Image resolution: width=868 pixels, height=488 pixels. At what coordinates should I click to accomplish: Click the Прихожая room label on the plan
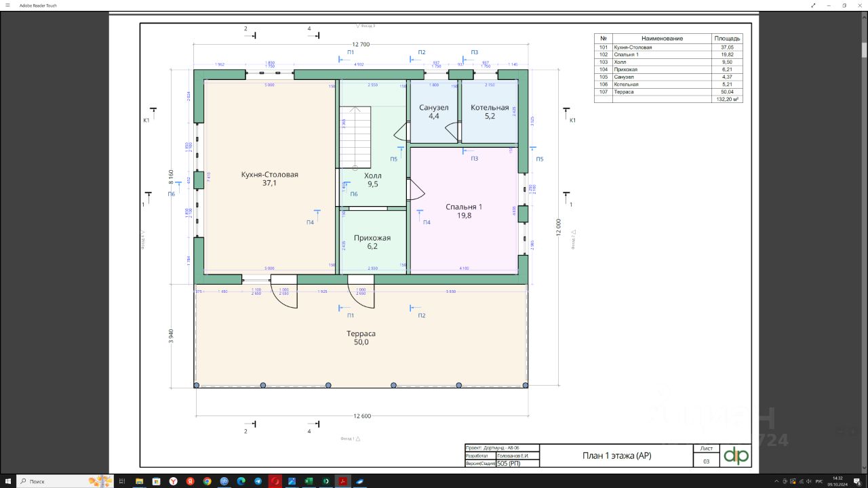[372, 238]
